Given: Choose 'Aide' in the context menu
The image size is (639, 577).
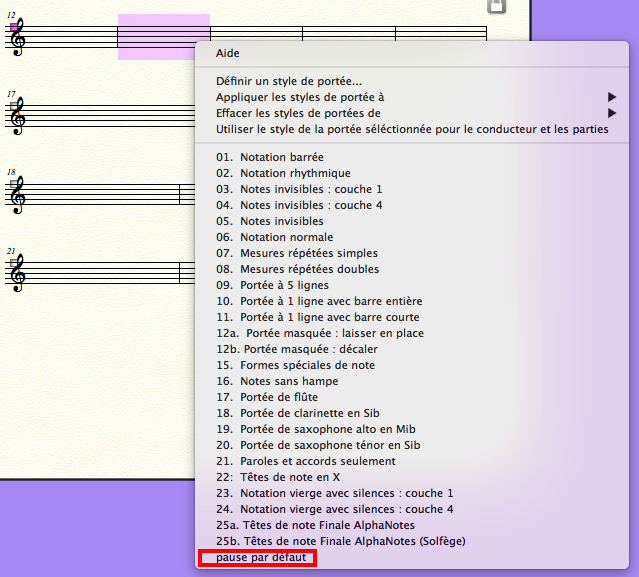Looking at the screenshot, I should tap(228, 53).
